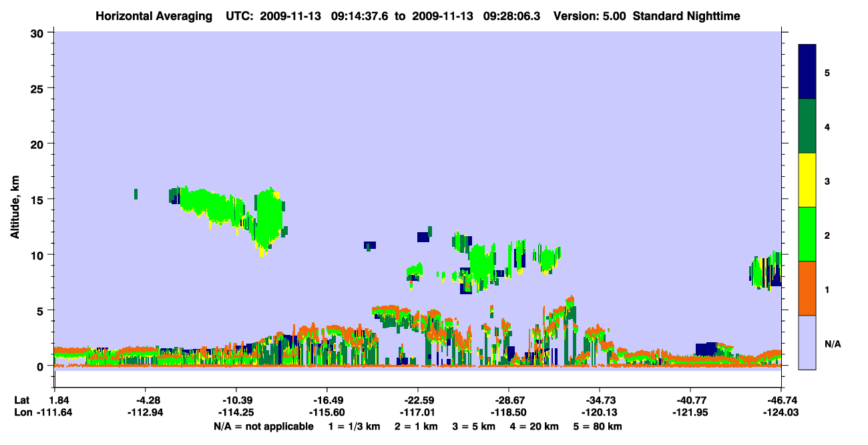Click the longitude value -117.01
Image resolution: width=868 pixels, height=445 pixels.
pyautogui.click(x=418, y=412)
